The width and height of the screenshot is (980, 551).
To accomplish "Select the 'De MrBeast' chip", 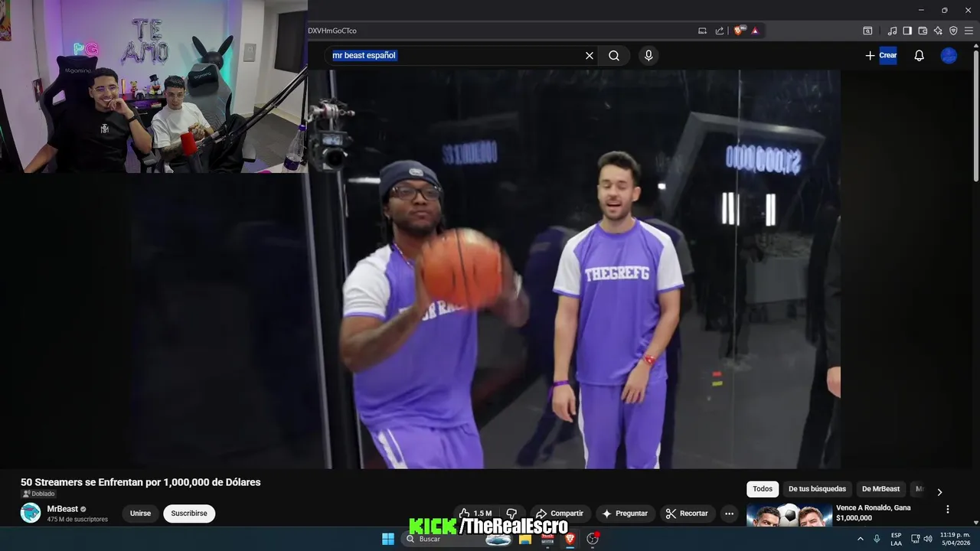I will click(880, 489).
